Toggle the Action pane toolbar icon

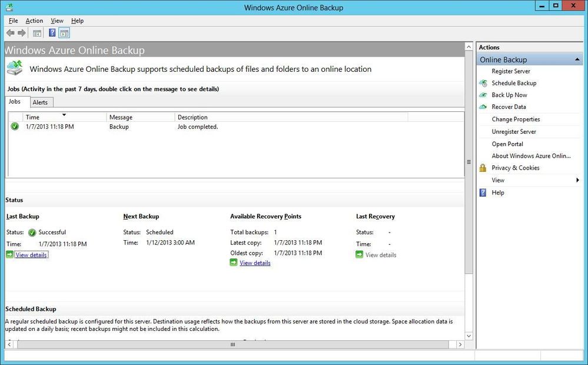[x=64, y=33]
